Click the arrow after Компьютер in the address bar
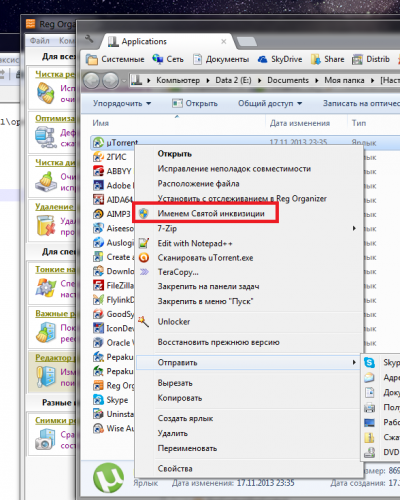Viewport: 400px width, 500px height. tap(208, 80)
